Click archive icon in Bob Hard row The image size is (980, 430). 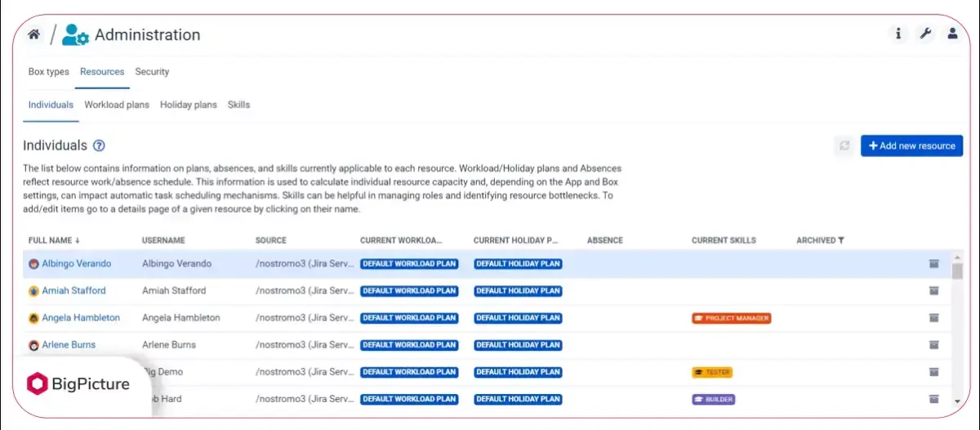coord(933,399)
